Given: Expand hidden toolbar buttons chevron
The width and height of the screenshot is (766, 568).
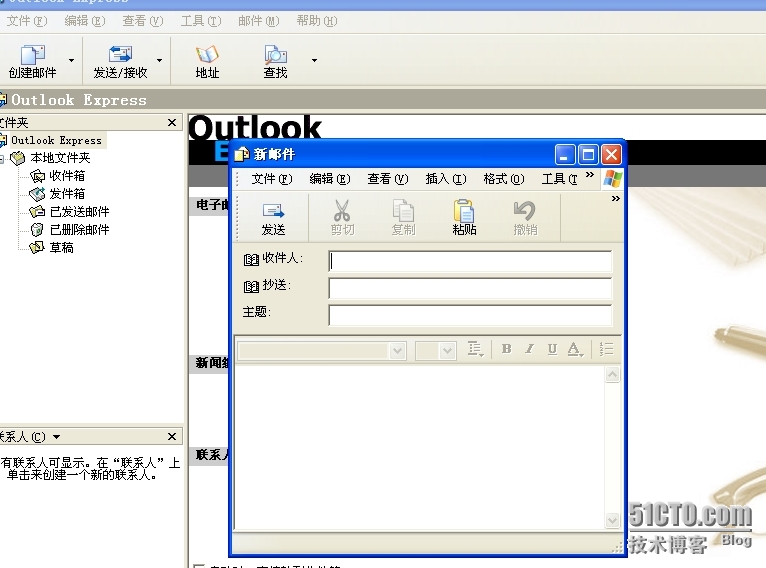Looking at the screenshot, I should (x=616, y=198).
